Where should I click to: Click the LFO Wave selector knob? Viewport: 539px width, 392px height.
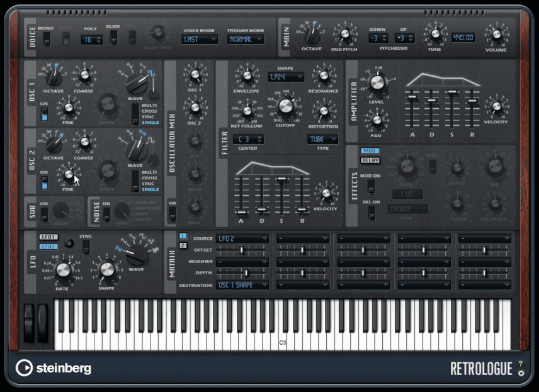137,255
